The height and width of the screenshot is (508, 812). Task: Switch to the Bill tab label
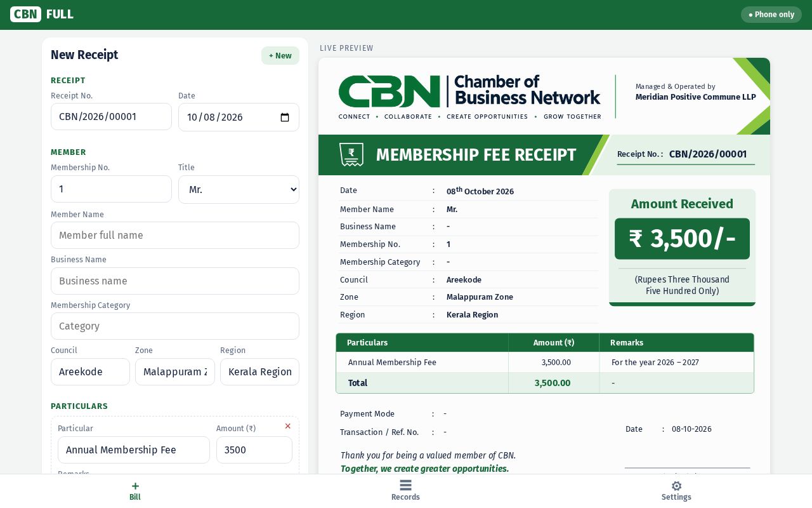(135, 497)
